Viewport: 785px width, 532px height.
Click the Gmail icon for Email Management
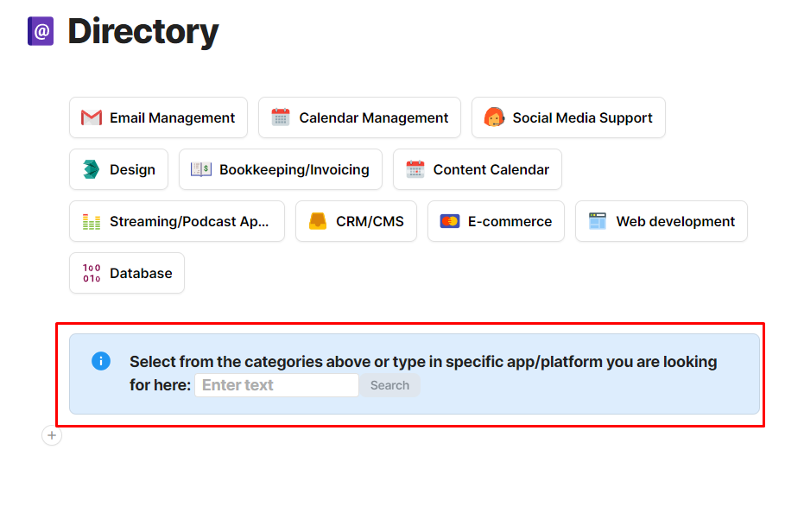[x=92, y=117]
